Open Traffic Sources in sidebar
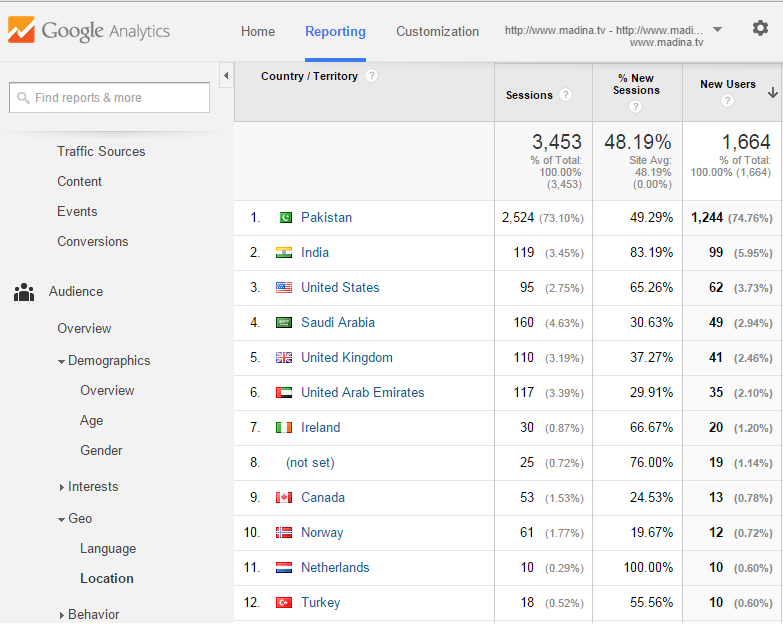Image resolution: width=783 pixels, height=624 pixels. (101, 151)
